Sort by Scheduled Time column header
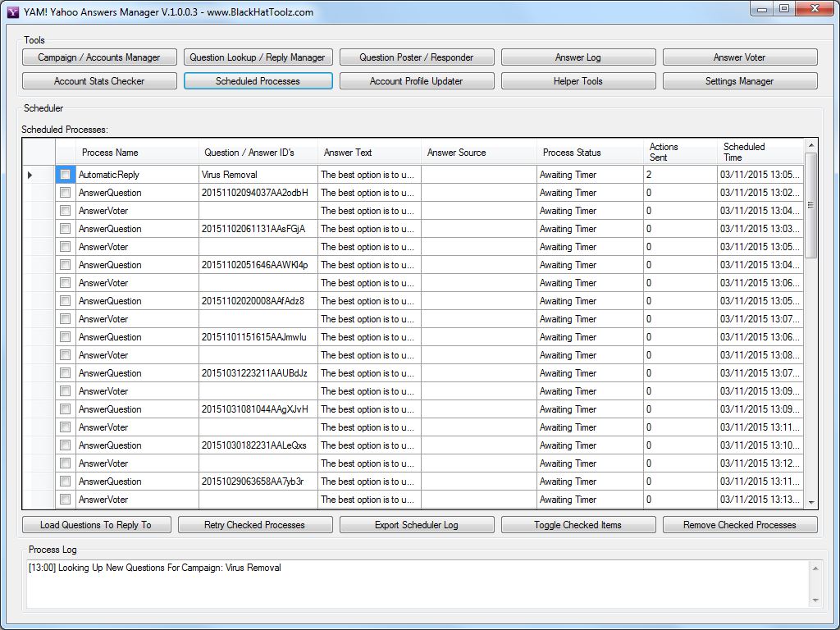Viewport: 840px width, 630px height. (760, 152)
